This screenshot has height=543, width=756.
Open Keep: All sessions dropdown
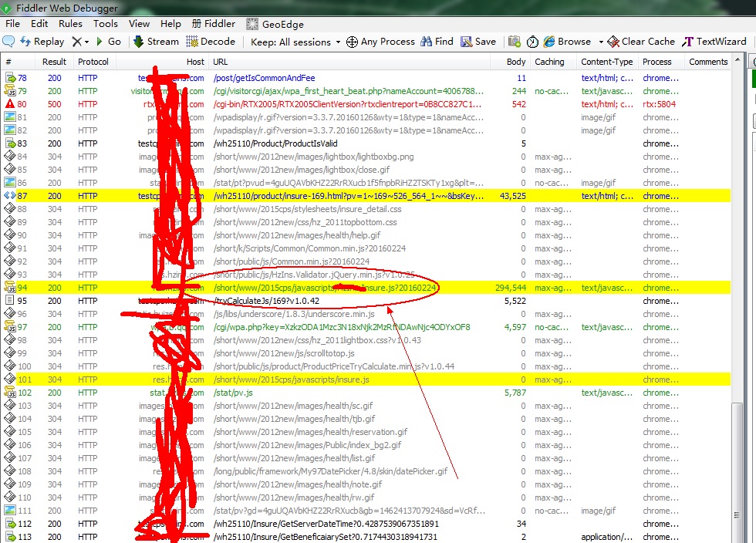(x=295, y=42)
